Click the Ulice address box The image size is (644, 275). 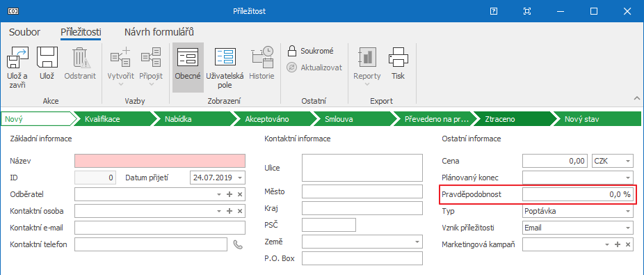pyautogui.click(x=362, y=168)
